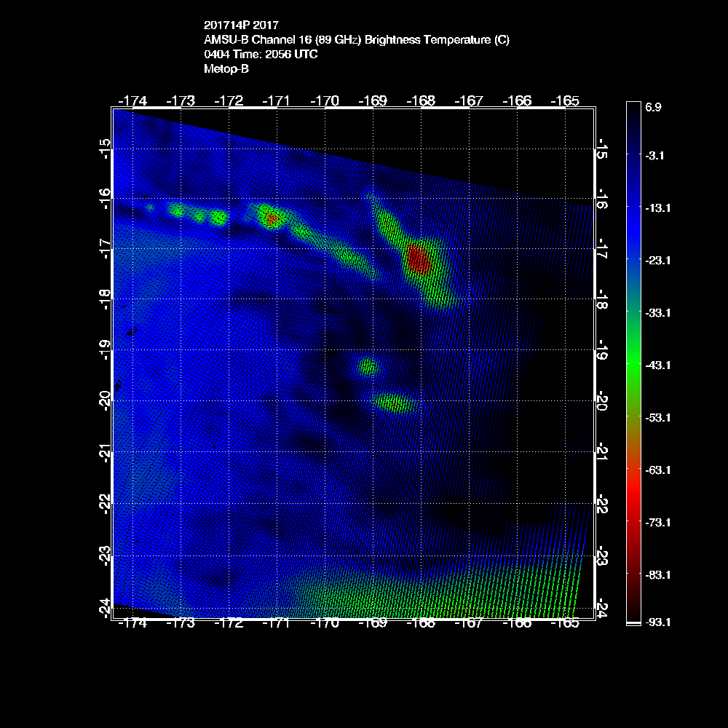Select the green blob near -19 latitude
Image resolution: width=728 pixels, height=728 pixels.
[x=368, y=366]
